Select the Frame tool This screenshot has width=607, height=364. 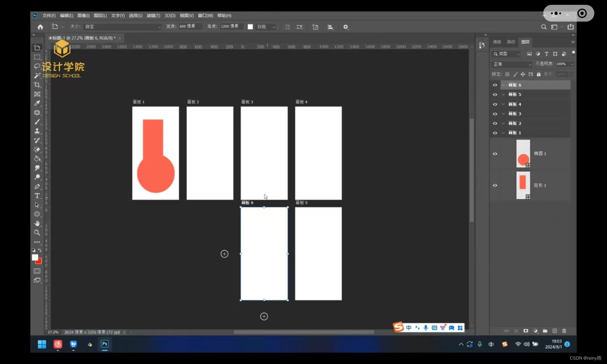tap(37, 94)
